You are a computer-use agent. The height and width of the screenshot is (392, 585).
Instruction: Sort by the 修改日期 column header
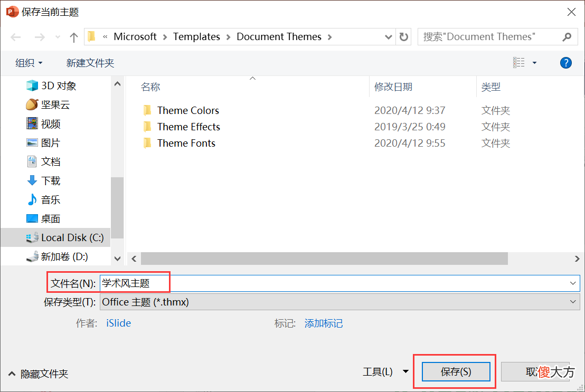(x=393, y=87)
